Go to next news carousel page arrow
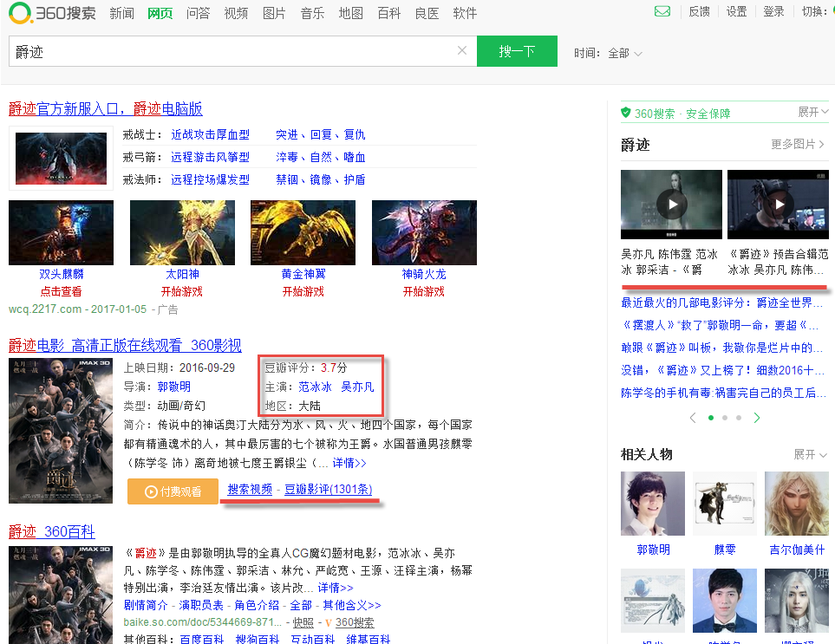The height and width of the screenshot is (644, 835). tap(757, 418)
